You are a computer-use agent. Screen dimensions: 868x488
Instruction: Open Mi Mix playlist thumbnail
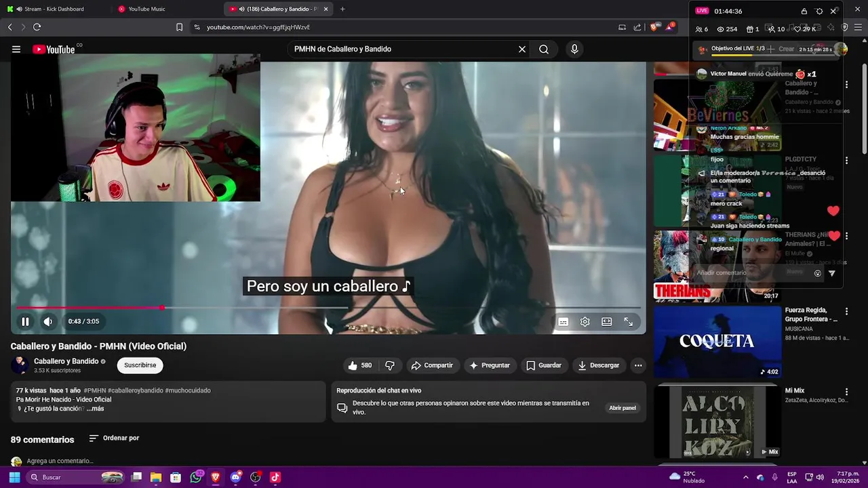coord(717,422)
